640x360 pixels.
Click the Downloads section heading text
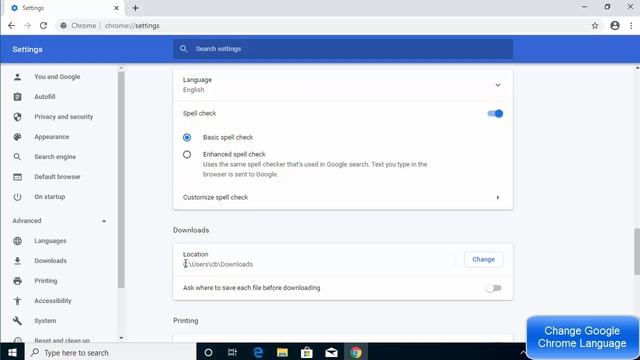191,230
